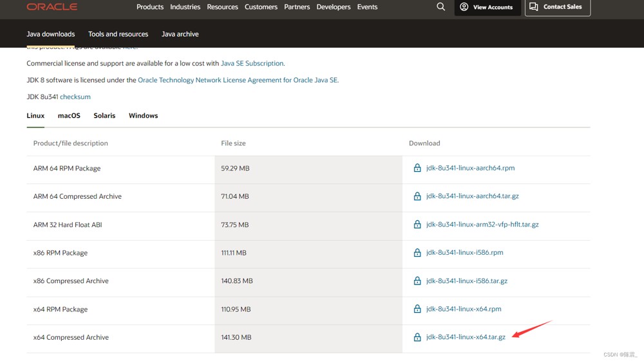This screenshot has width=644, height=361.
Task: Click lock icon for jdk-8u341-linux-x64.tar.gz
Action: (417, 337)
